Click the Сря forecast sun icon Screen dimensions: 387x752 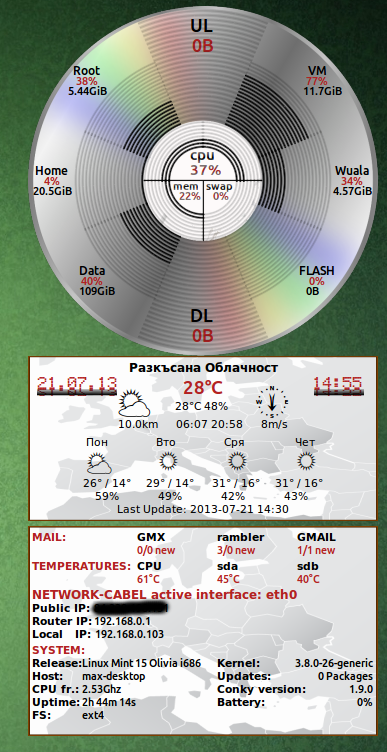[x=237, y=461]
